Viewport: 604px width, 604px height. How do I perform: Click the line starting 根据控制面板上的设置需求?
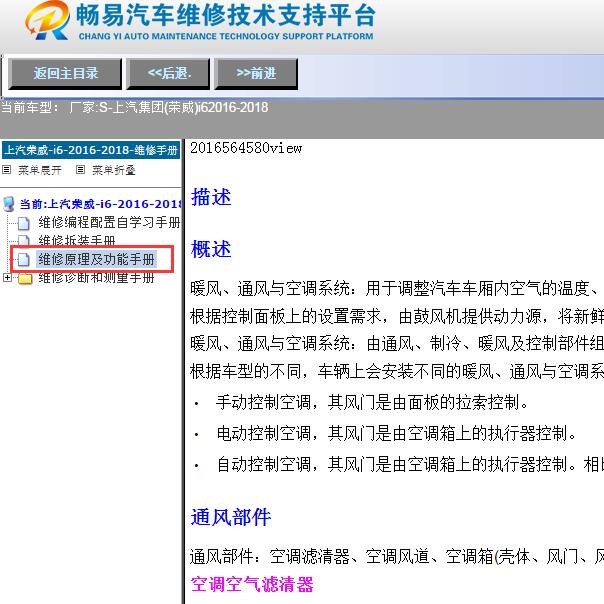[x=397, y=317]
